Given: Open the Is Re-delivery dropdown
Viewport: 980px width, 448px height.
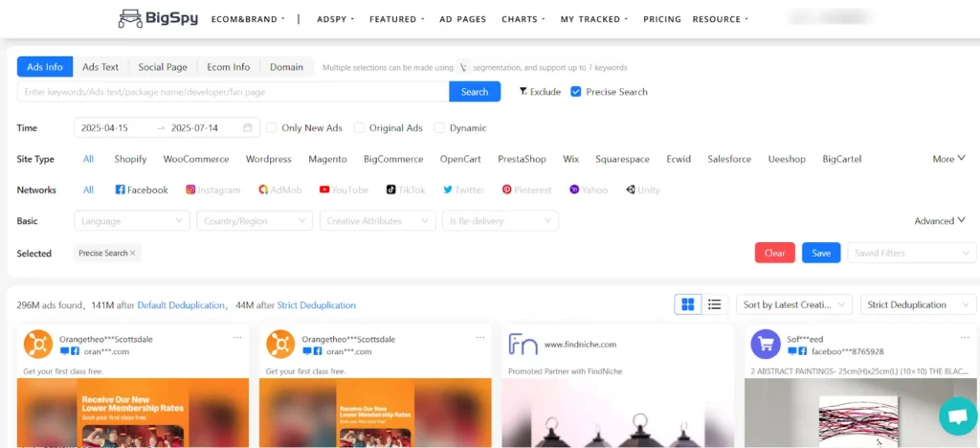Looking at the screenshot, I should click(x=500, y=221).
